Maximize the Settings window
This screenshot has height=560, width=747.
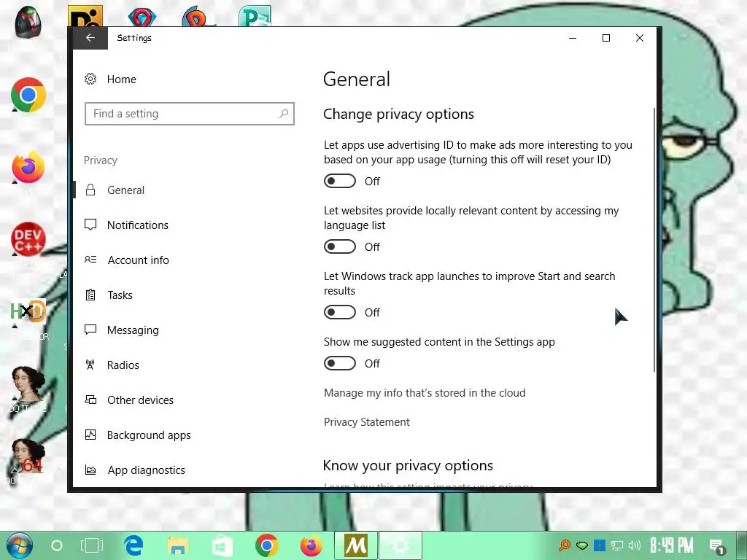tap(606, 38)
